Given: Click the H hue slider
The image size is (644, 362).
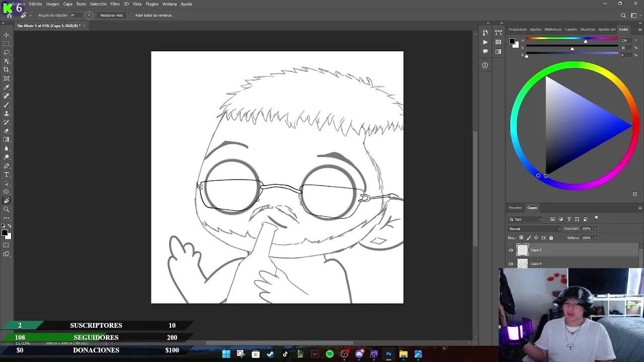Looking at the screenshot, I should (572, 39).
